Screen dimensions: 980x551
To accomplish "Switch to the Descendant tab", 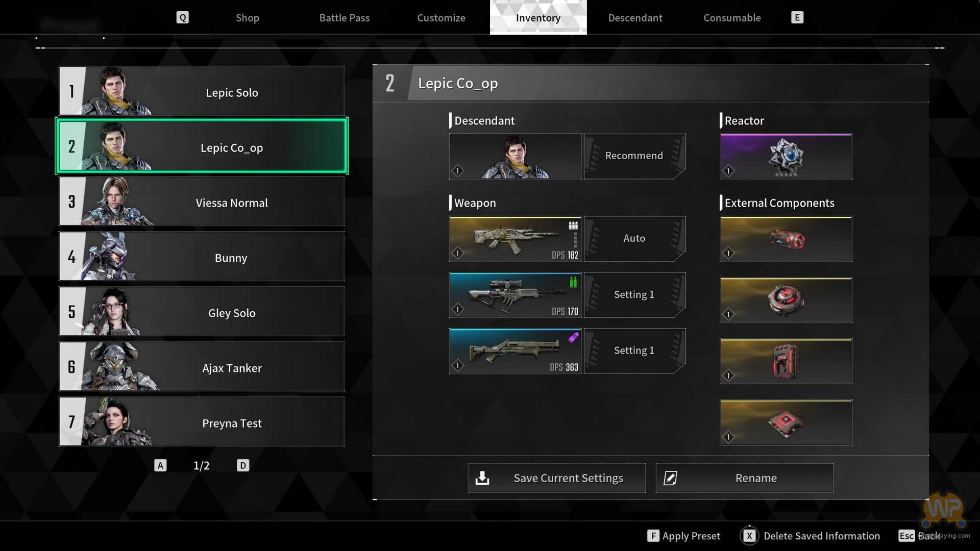I will [635, 18].
